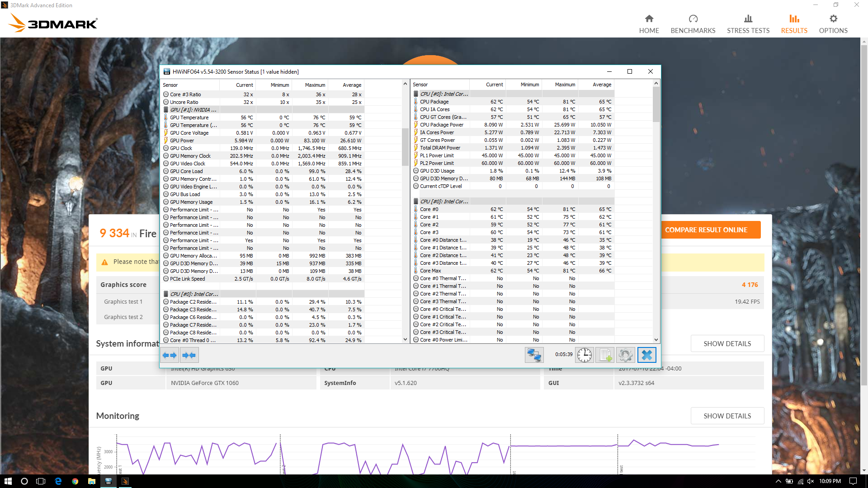
Task: Click scroll-down arrow of right HWiNFO pane
Action: [x=656, y=339]
